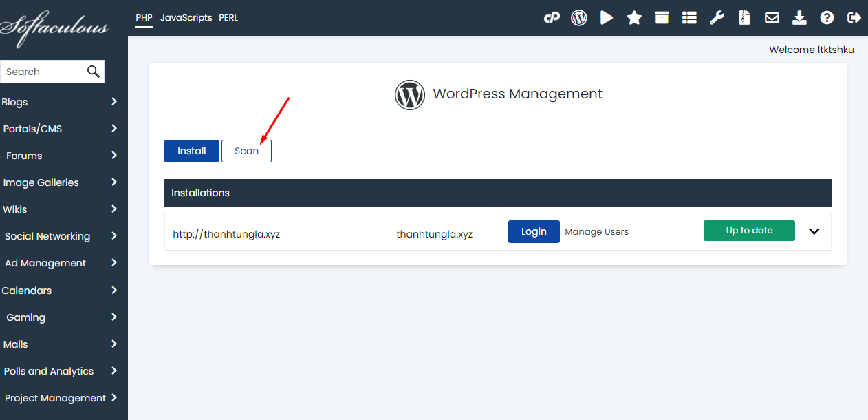
Task: Expand Image Galleries category arrow
Action: (x=114, y=182)
